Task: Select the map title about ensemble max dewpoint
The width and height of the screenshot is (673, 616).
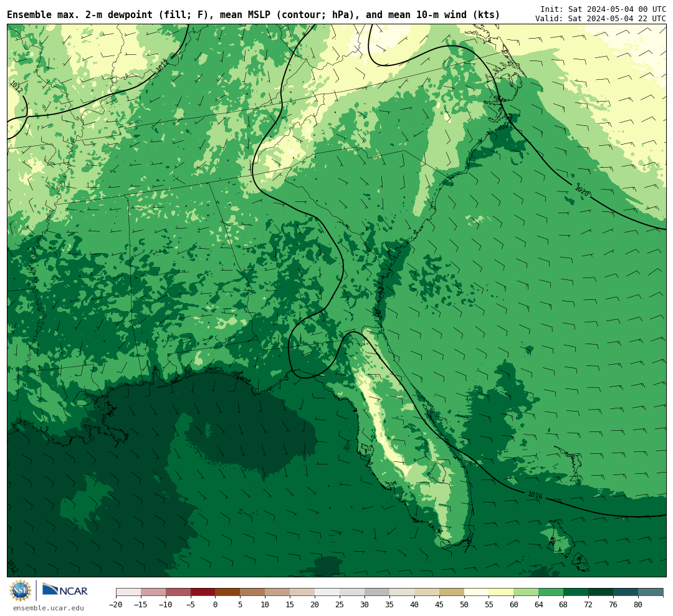Action: 253,15
